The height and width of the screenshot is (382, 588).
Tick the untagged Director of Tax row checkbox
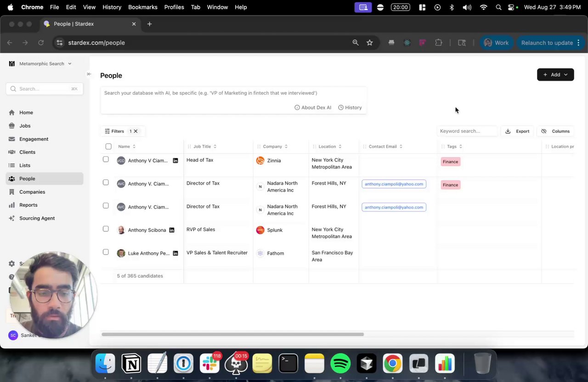coord(106,205)
